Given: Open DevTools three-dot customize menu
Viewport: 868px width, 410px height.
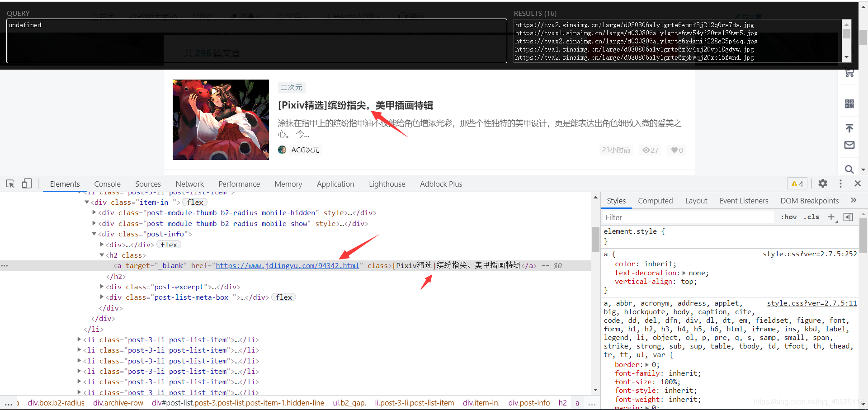Looking at the screenshot, I should 840,184.
